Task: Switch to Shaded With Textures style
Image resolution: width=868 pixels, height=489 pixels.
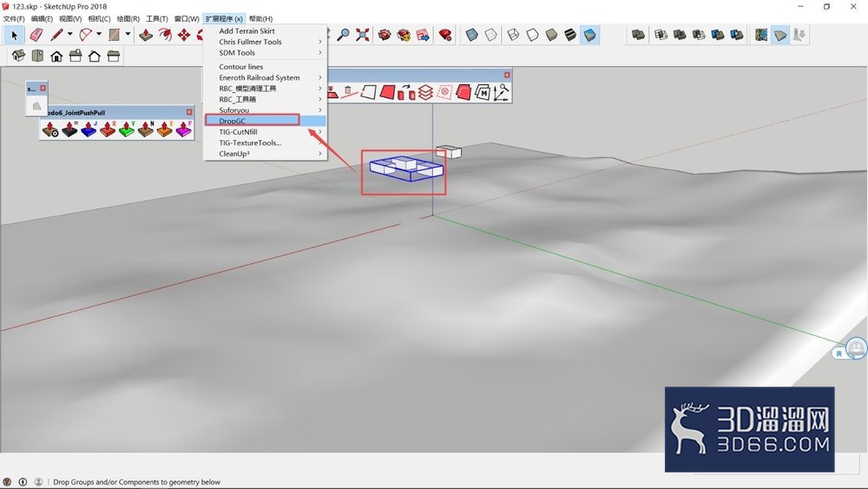Action: coord(570,35)
